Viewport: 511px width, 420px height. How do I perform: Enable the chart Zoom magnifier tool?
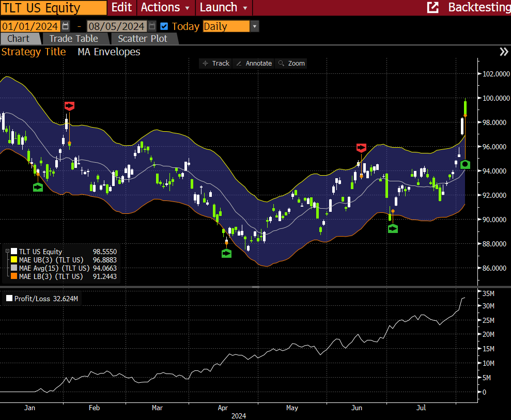pyautogui.click(x=291, y=63)
